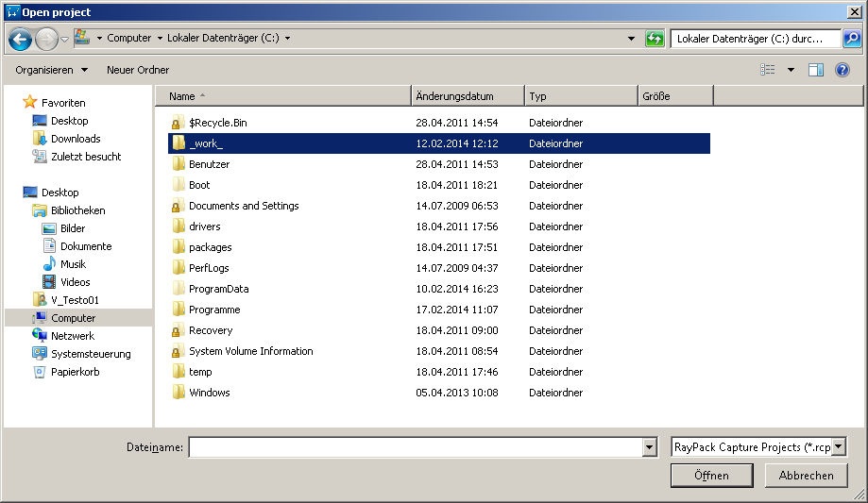This screenshot has height=503, width=868.
Task: Click the change view icon
Action: (769, 70)
